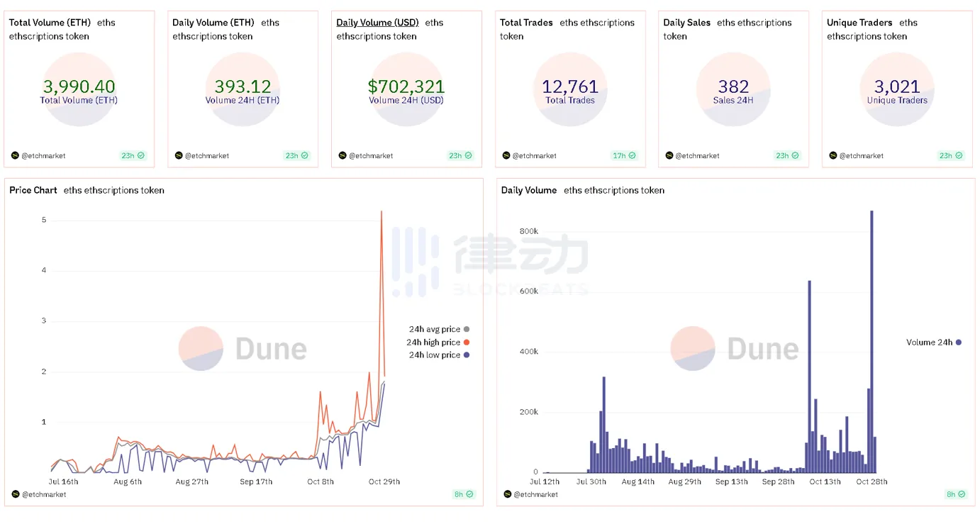Screen dimensions: 980x524
Task: Click the etchmarket avatar under the Daily Volume chart
Action: click(507, 494)
